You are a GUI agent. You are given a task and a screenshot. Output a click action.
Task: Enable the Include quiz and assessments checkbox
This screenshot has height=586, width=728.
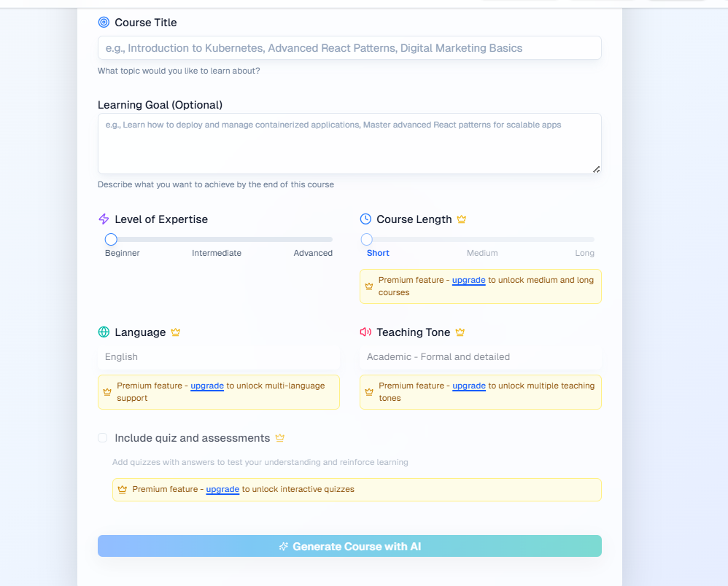(x=102, y=437)
